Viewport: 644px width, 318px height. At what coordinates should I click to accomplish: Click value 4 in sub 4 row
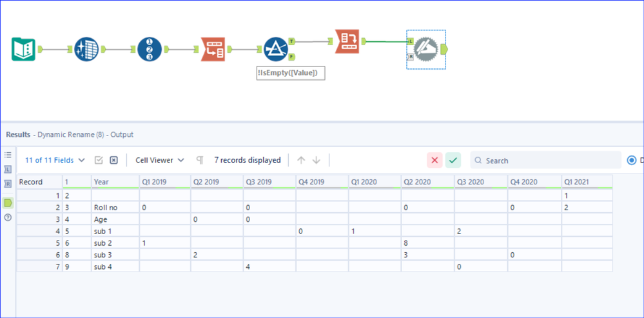269,266
